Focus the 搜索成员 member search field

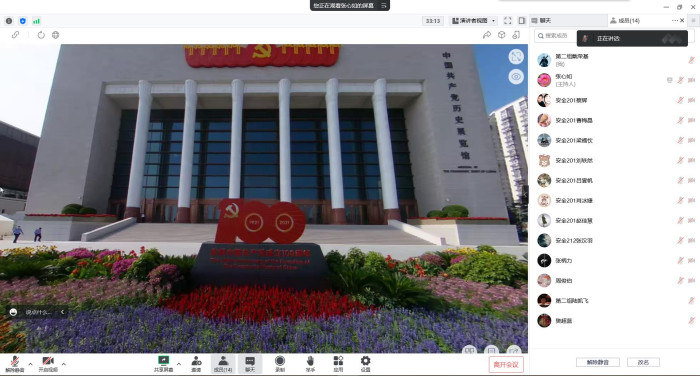[556, 35]
